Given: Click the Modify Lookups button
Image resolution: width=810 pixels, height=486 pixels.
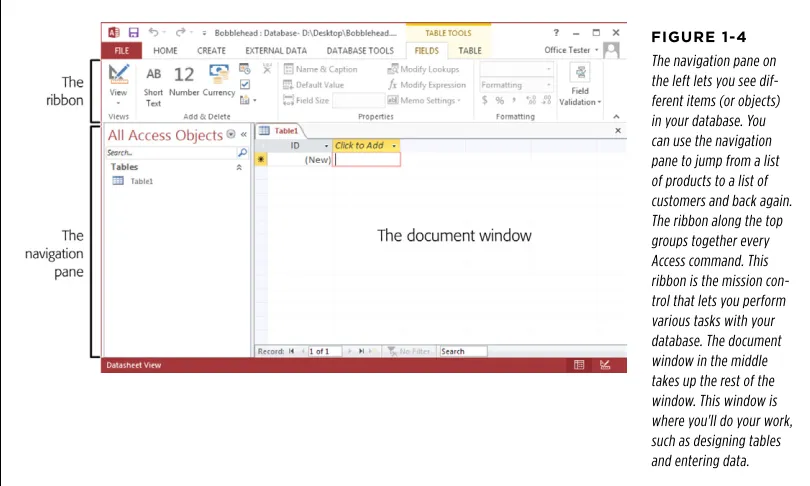Looking at the screenshot, I should click(424, 69).
